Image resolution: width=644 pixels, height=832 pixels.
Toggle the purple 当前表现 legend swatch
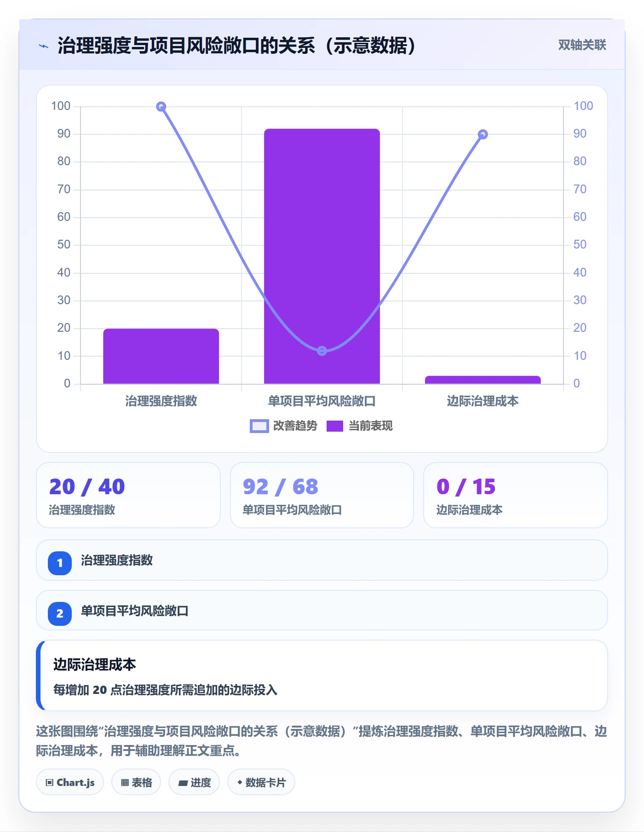click(335, 426)
